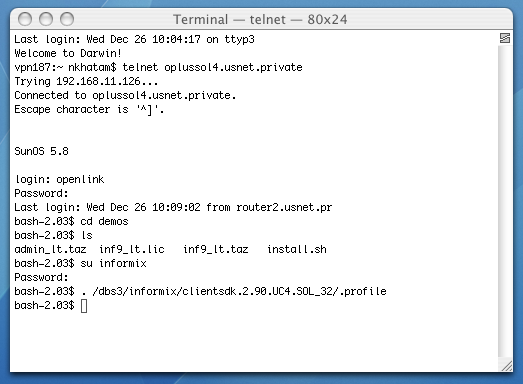This screenshot has width=523, height=384.
Task: Click the inf9_lt.lic file name
Action: coord(132,250)
